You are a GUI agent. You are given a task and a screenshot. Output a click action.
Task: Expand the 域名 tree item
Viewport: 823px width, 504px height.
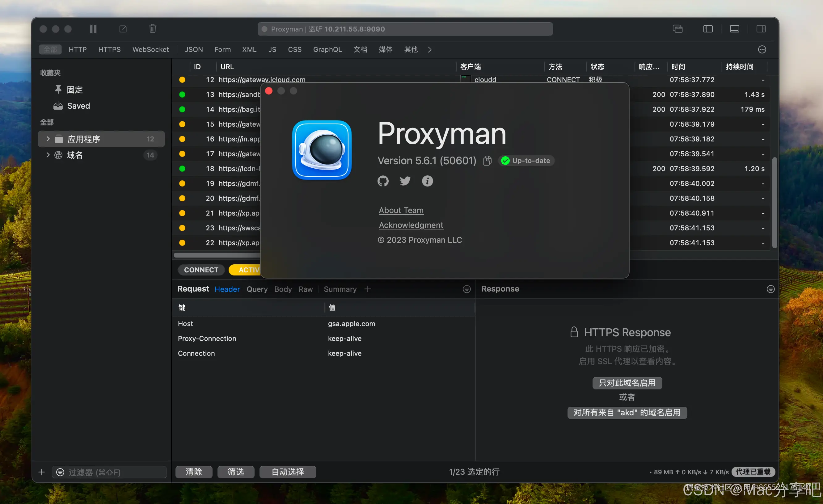[48, 155]
